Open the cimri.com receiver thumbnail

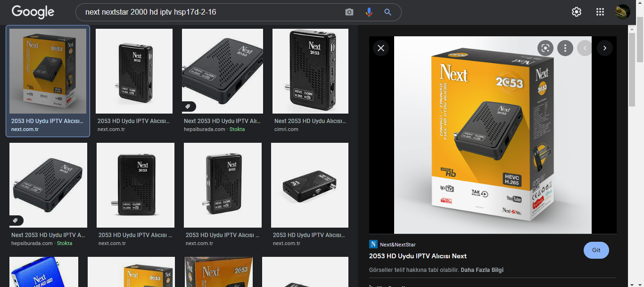[x=310, y=71]
